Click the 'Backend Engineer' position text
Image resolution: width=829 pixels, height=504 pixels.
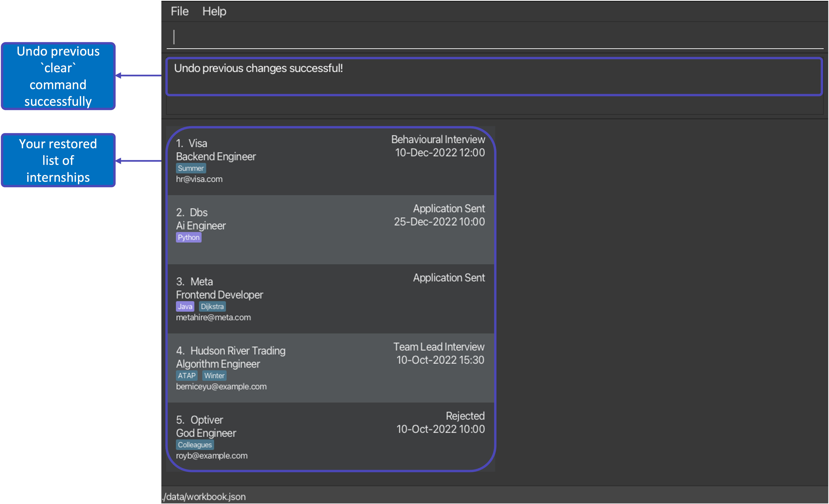point(216,157)
